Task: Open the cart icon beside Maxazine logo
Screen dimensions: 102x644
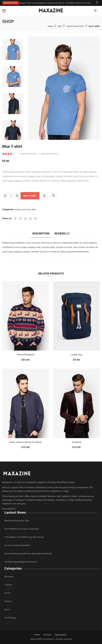Action: pyautogui.click(x=95, y=10)
